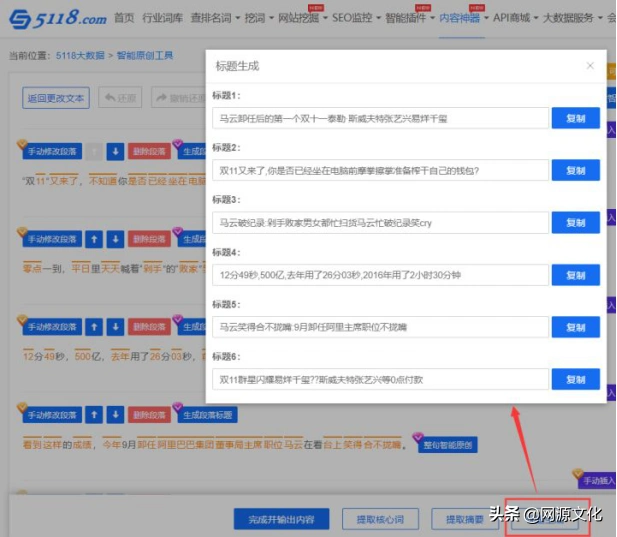Expand the 挖词 navigation dropdown
This screenshot has width=617, height=537.
(259, 18)
